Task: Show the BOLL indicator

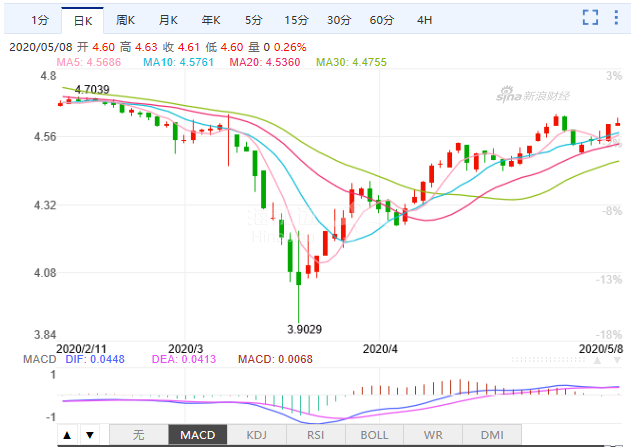Action: pos(375,435)
